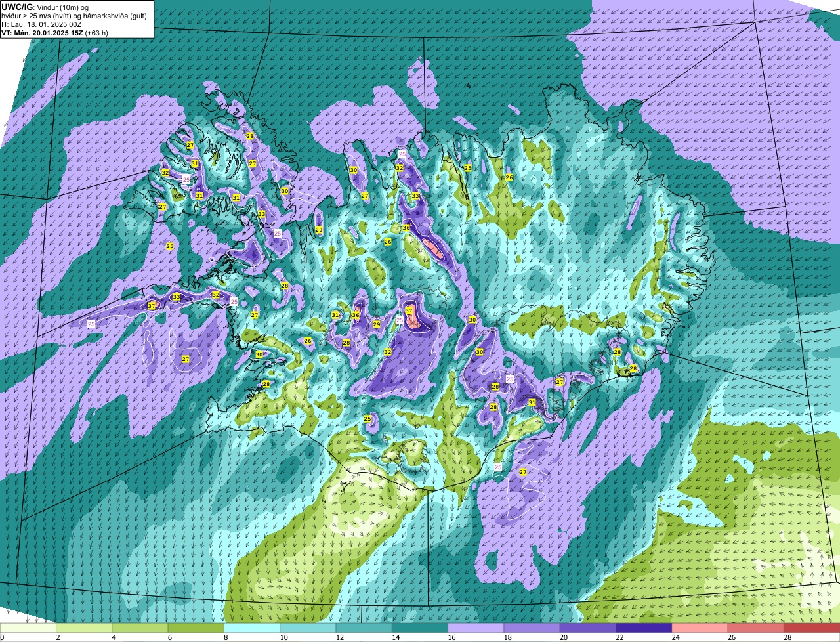This screenshot has height=642, width=840.
Task: Select the 16–18 m/s light lavender swatch
Action: [476, 628]
